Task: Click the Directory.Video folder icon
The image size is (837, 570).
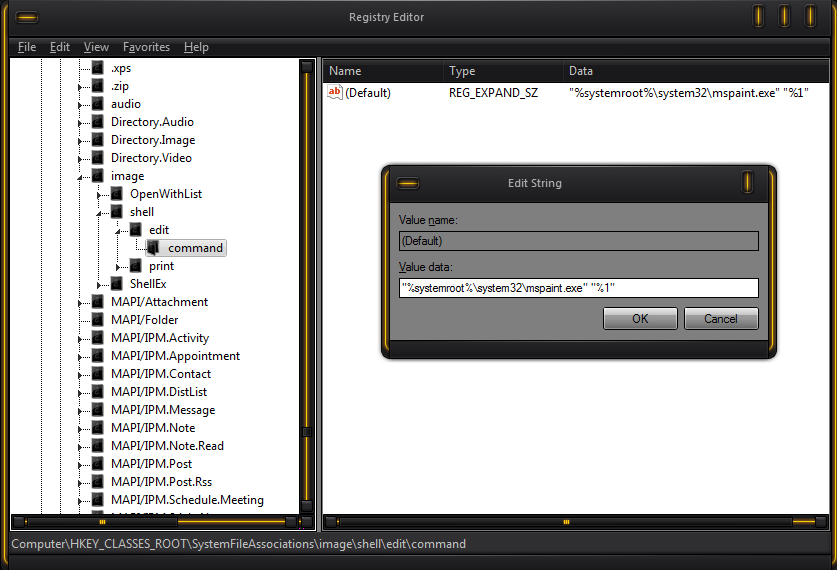Action: (98, 158)
